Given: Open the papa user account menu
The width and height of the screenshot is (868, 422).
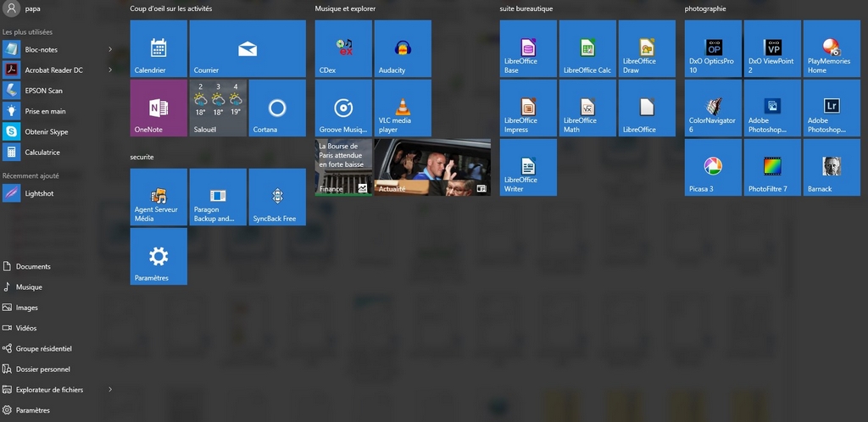Looking at the screenshot, I should pos(22,8).
